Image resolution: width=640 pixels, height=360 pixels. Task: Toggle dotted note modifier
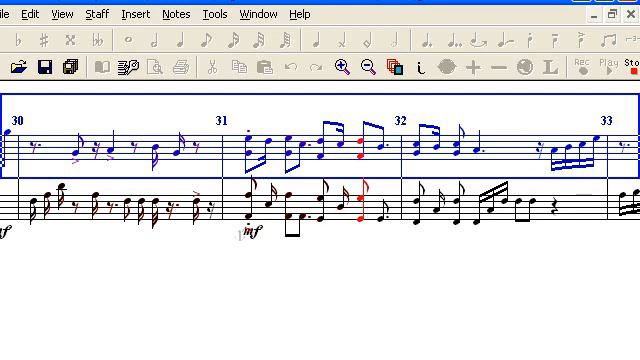click(x=427, y=40)
